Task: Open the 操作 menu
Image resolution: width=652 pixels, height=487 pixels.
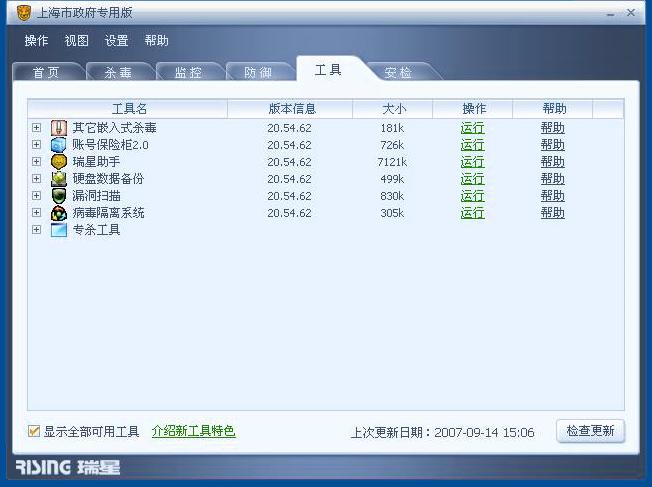Action: [36, 41]
